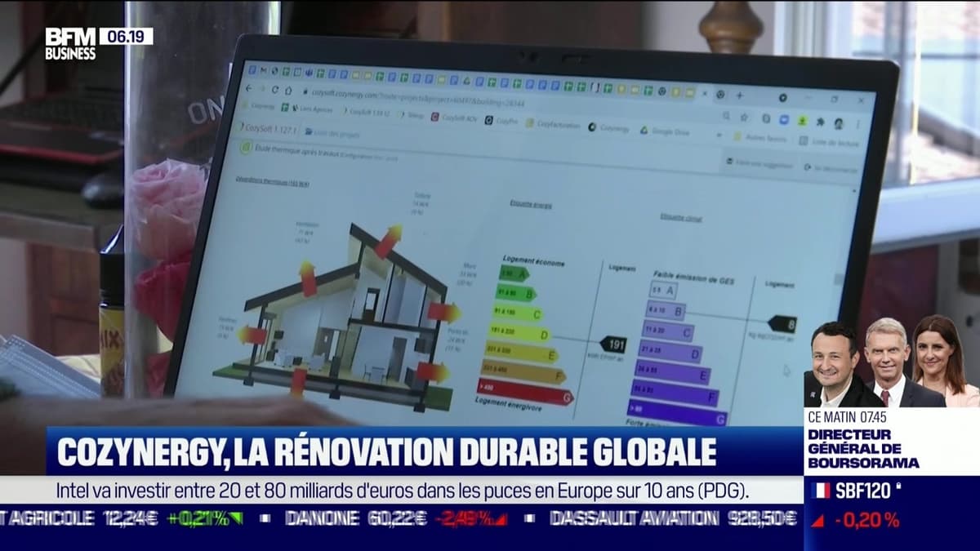
Task: Click the GES class E bar
Action: [674, 372]
